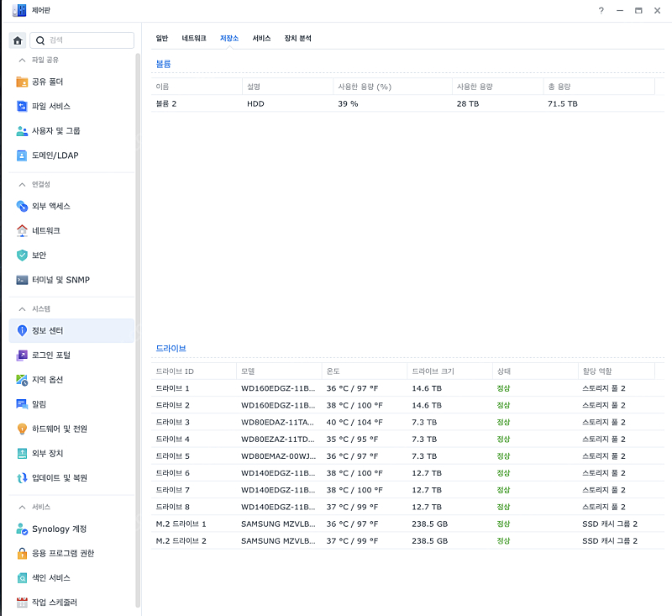Open 네트워크 settings icon
Image resolution: width=672 pixels, height=616 pixels.
pyautogui.click(x=21, y=230)
